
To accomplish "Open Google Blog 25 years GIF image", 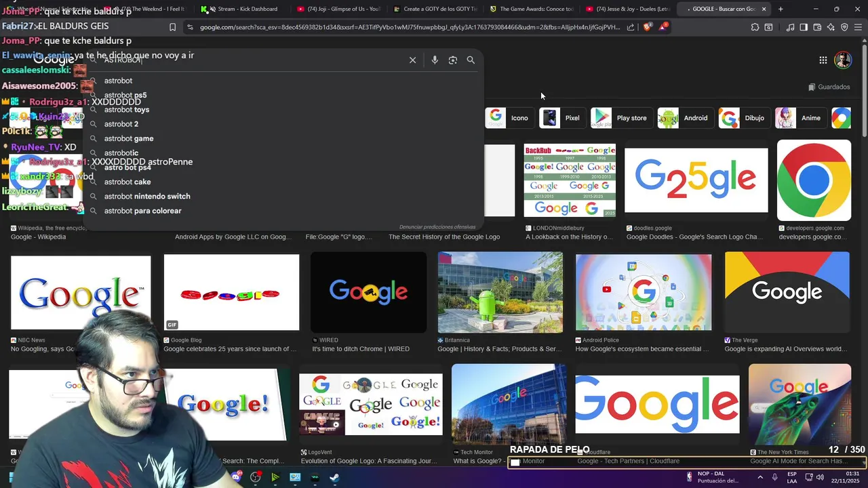I will 231,292.
